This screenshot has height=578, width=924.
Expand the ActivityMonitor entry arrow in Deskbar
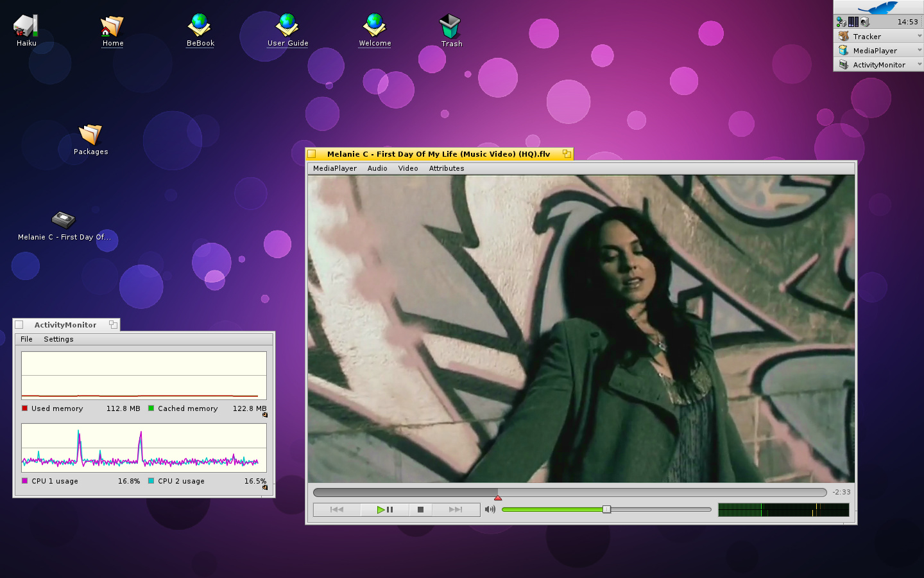point(919,64)
